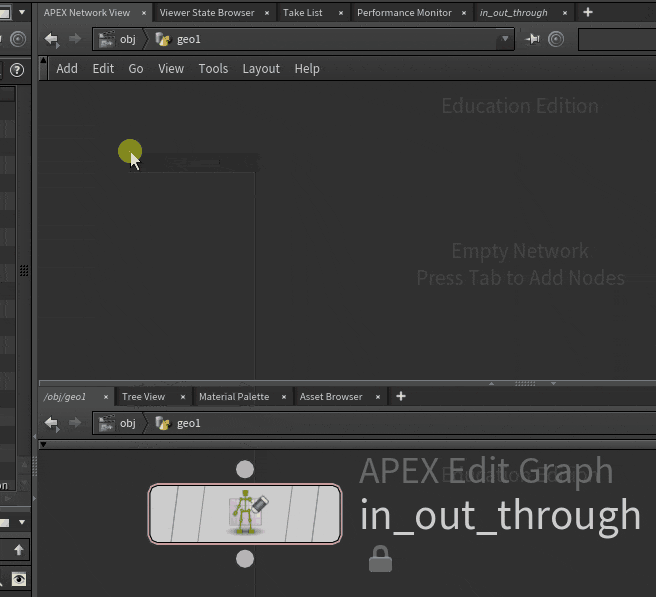The image size is (656, 597).
Task: Click the geo1 path segment in lower pane
Action: coord(178,423)
